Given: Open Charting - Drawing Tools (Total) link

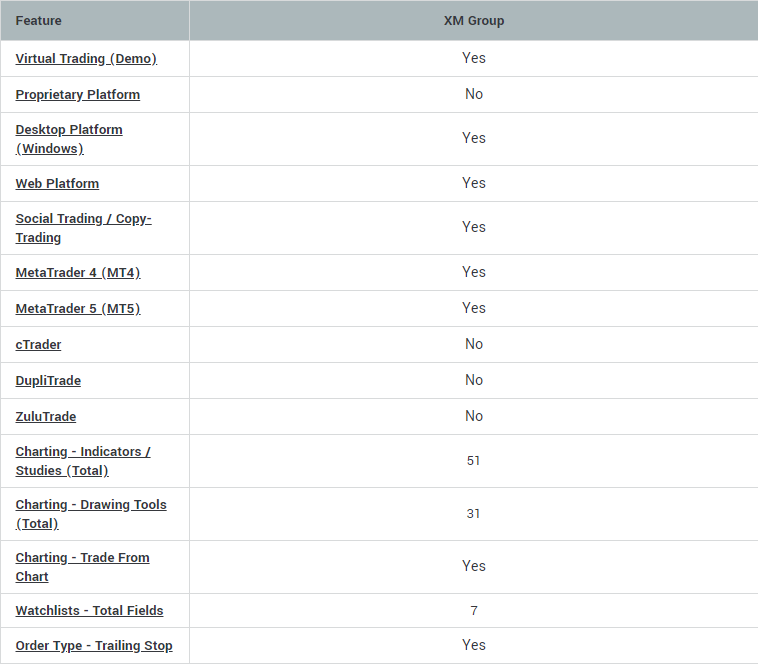Looking at the screenshot, I should click(x=91, y=514).
